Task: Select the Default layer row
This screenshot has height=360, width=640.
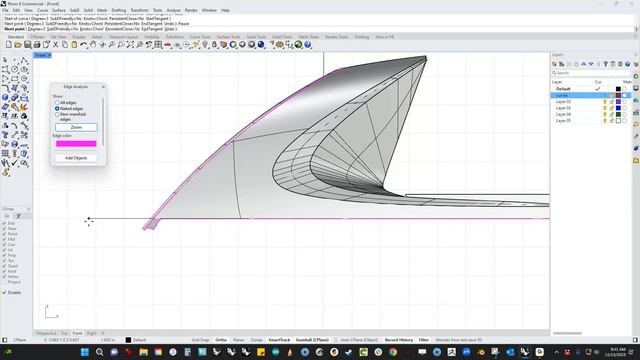Action: 591,89
